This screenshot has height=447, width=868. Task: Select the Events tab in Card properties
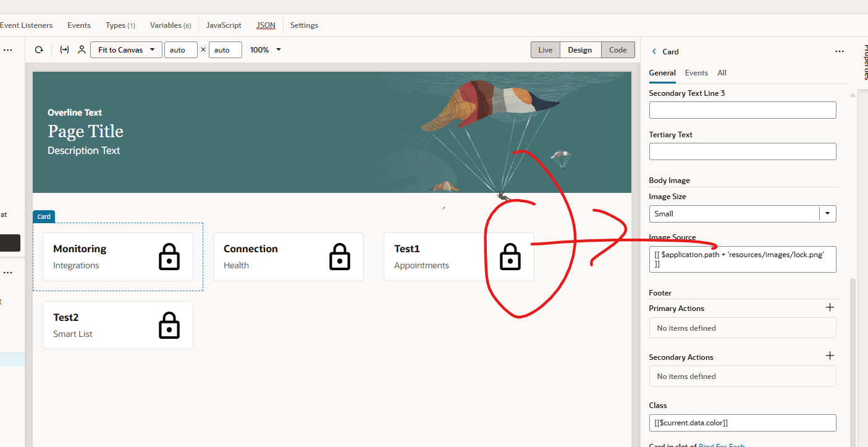point(696,73)
